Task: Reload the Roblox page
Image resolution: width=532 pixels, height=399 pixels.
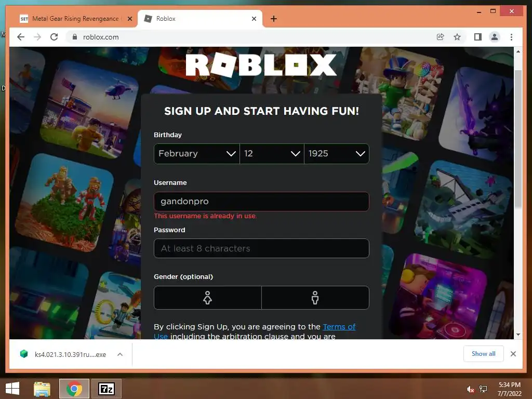Action: 54,37
